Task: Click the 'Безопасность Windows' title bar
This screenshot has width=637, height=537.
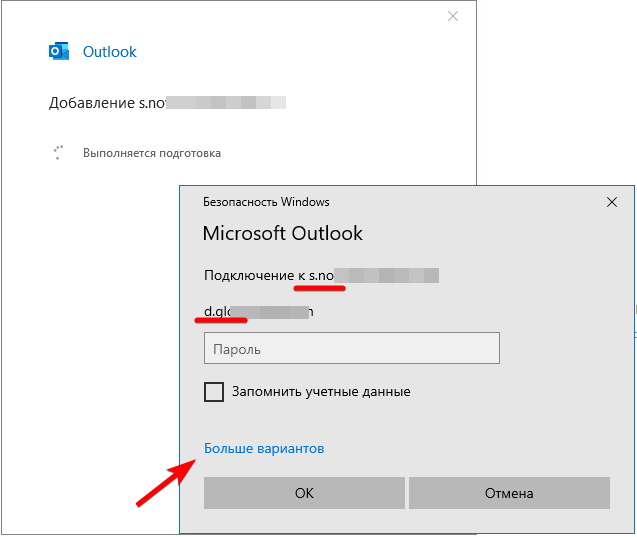Action: pos(266,202)
